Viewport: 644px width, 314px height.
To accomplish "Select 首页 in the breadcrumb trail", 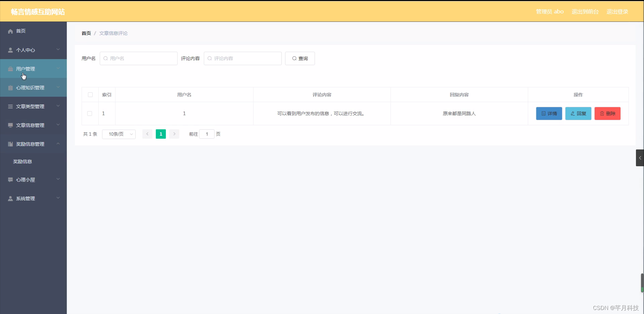I will click(86, 33).
